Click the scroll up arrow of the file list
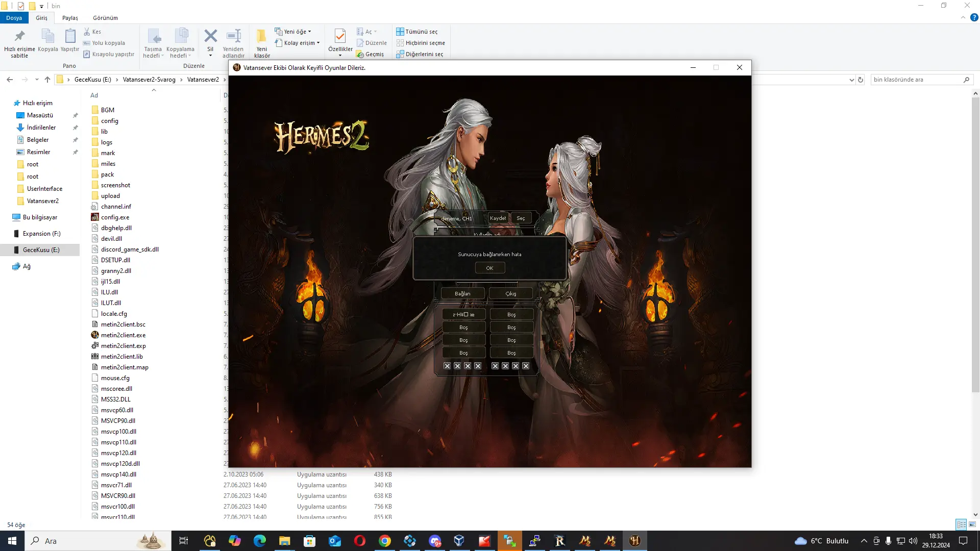 click(975, 93)
